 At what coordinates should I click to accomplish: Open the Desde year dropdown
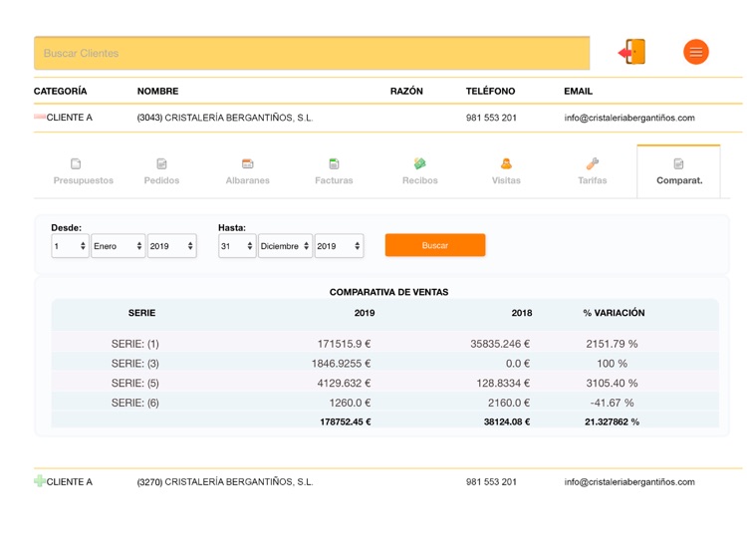point(172,246)
